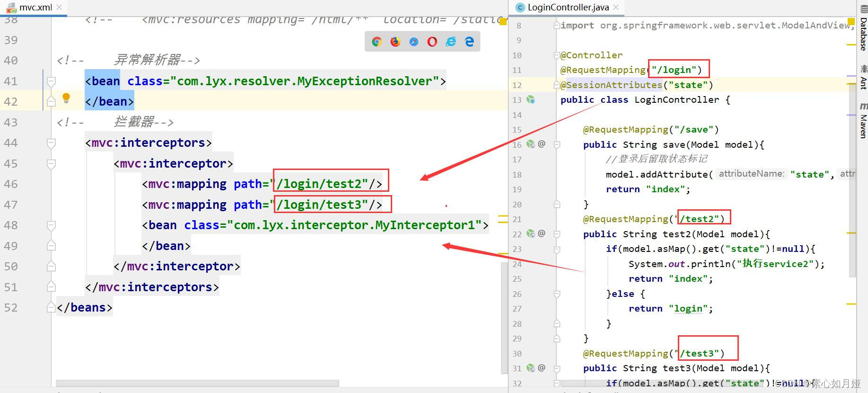This screenshot has width=868, height=393.
Task: Click the Spring bean gutter icon beside LoginController class
Action: (x=531, y=100)
